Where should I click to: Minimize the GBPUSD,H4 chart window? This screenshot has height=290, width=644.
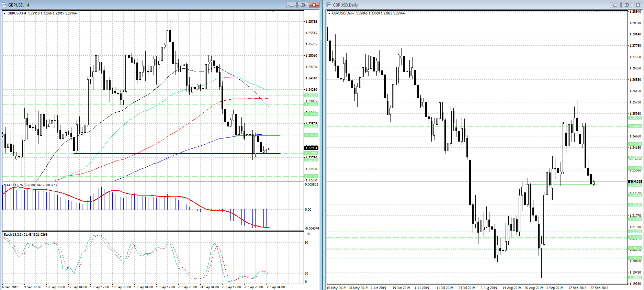[291, 5]
